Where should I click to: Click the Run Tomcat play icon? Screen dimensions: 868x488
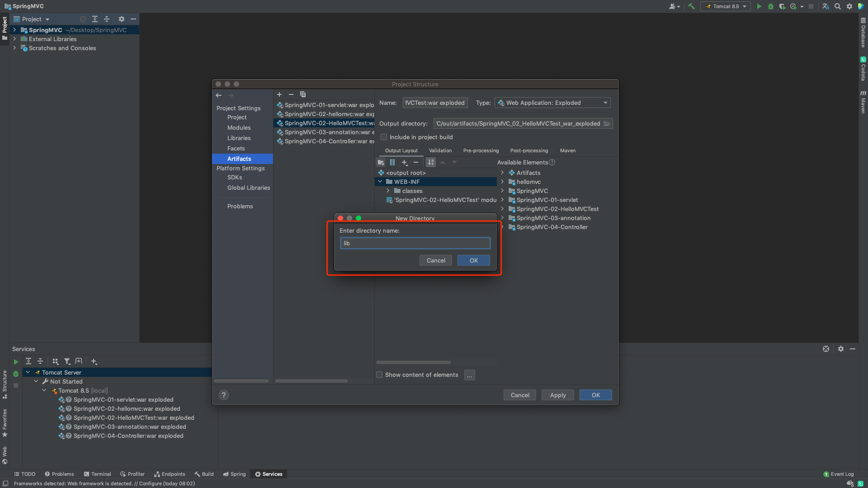tap(759, 6)
